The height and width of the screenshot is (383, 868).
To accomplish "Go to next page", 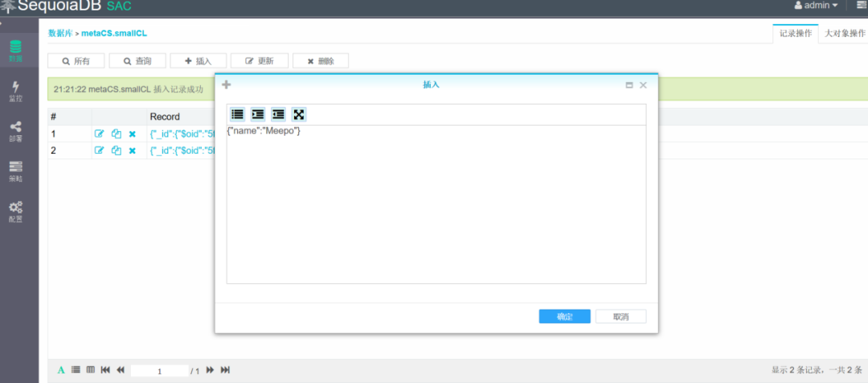I will point(211,369).
